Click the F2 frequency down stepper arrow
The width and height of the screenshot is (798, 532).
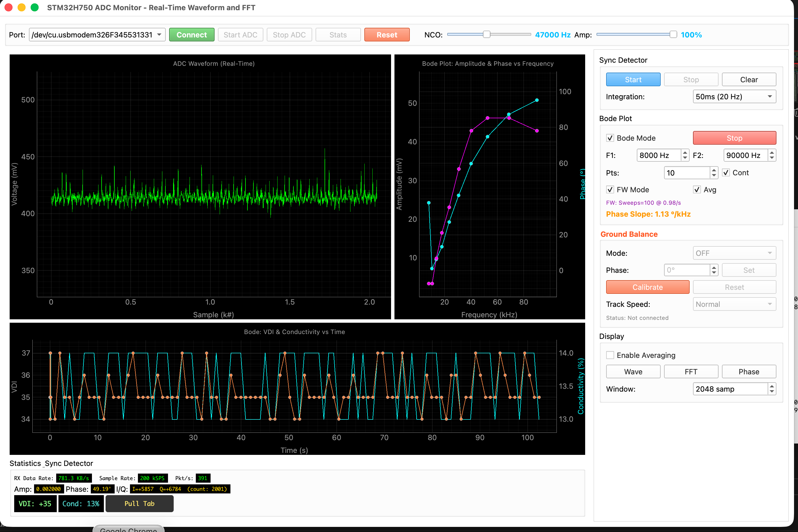pyautogui.click(x=772, y=158)
